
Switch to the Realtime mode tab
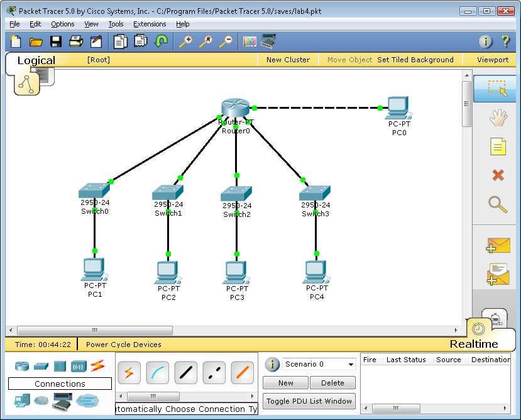474,343
